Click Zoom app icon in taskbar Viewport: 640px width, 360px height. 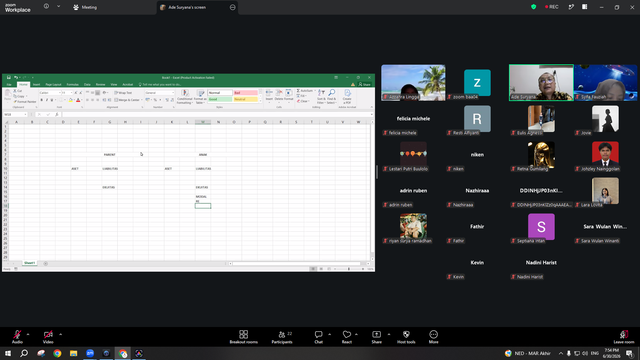click(x=90, y=353)
